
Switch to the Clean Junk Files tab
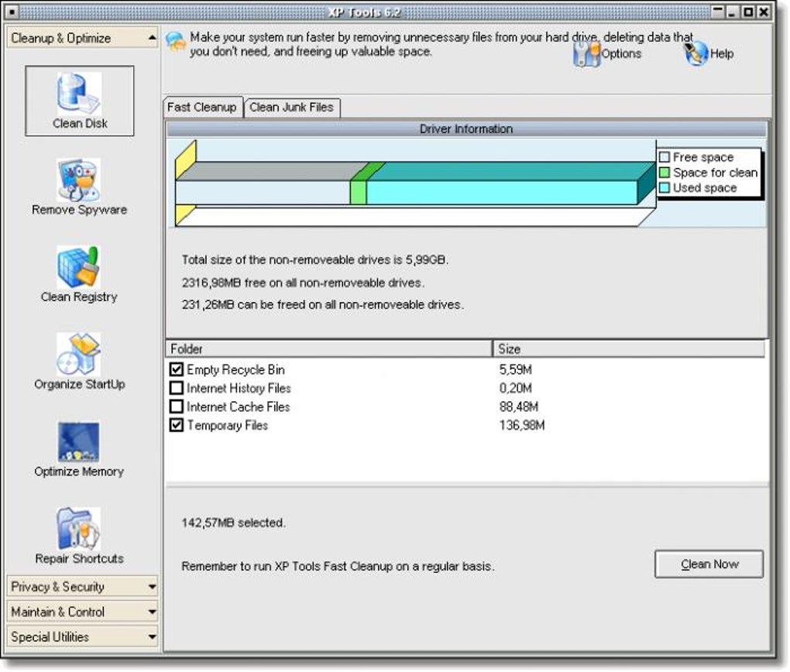point(292,108)
